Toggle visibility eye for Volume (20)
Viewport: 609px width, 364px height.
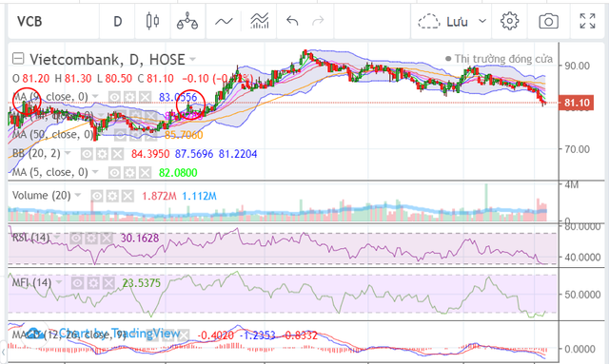[97, 196]
